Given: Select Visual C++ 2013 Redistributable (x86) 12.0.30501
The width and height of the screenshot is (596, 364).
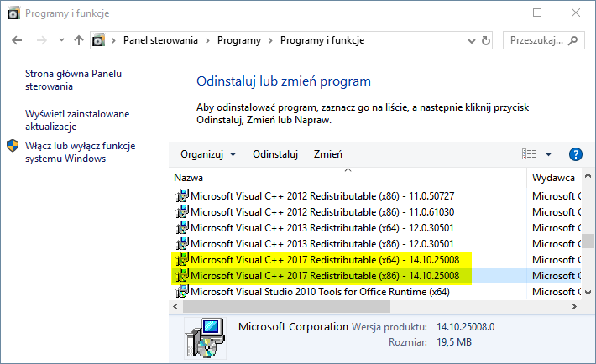Looking at the screenshot, I should (x=322, y=244).
